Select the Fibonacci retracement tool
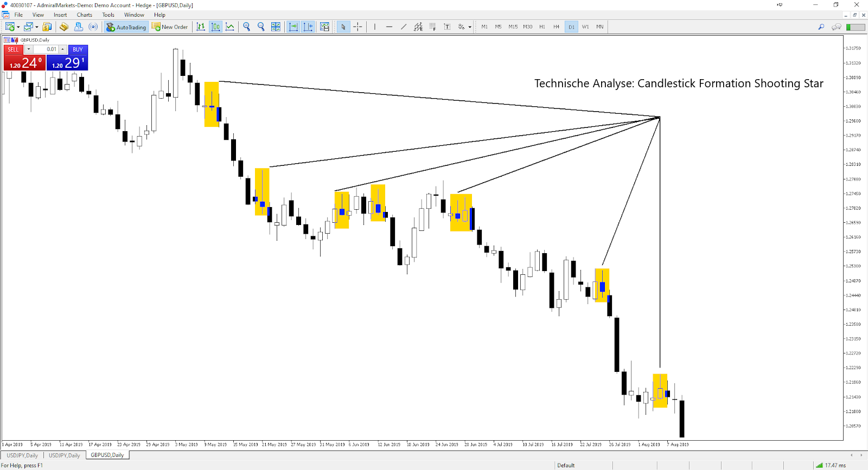The height and width of the screenshot is (470, 868). [432, 27]
